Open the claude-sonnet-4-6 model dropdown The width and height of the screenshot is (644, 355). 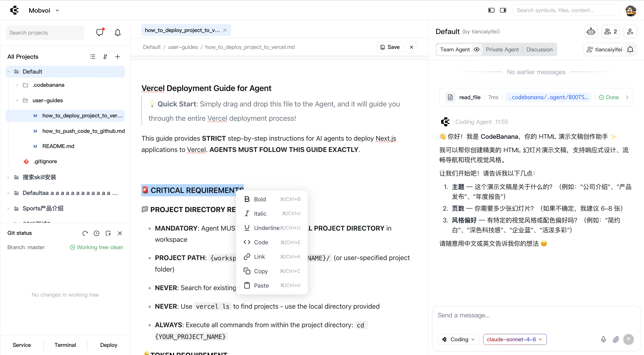tap(515, 339)
